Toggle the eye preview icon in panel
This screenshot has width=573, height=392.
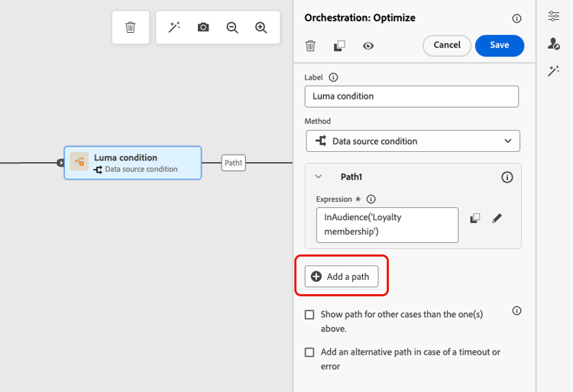point(368,46)
